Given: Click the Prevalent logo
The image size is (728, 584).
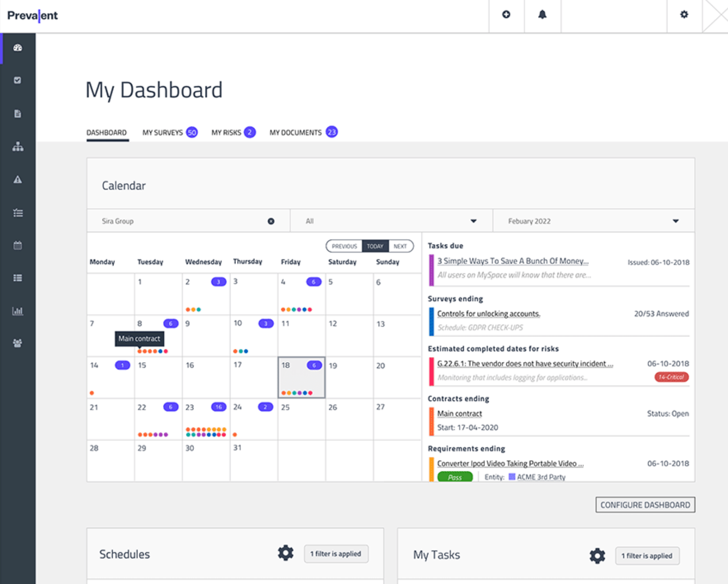Looking at the screenshot, I should click(x=32, y=15).
